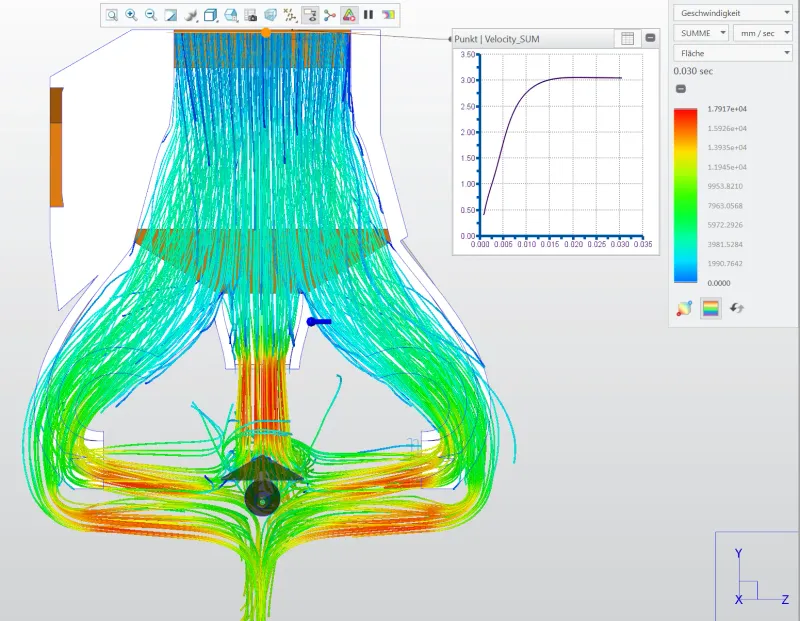This screenshot has width=800, height=621.
Task: Click the legend value 7963.0568
Action: click(x=725, y=206)
